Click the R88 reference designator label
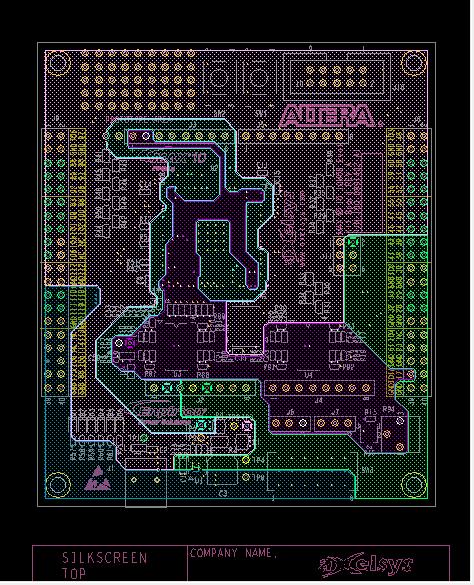The height and width of the screenshot is (585, 474). [x=203, y=374]
